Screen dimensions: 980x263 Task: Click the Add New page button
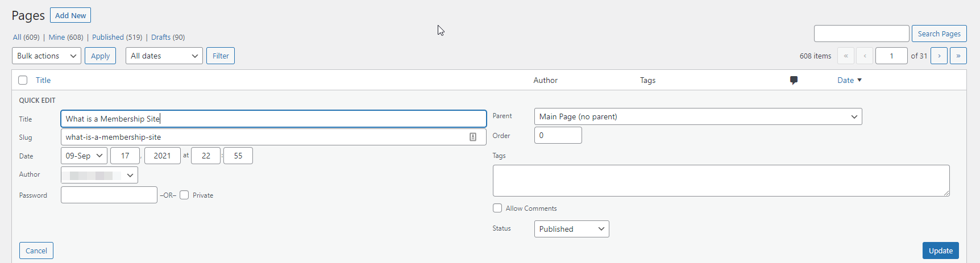pos(70,15)
